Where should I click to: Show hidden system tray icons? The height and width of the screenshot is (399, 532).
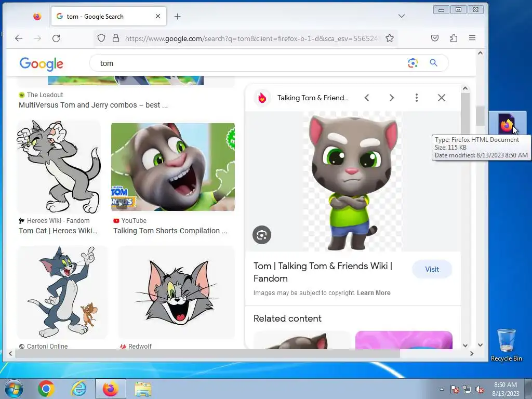(442, 389)
